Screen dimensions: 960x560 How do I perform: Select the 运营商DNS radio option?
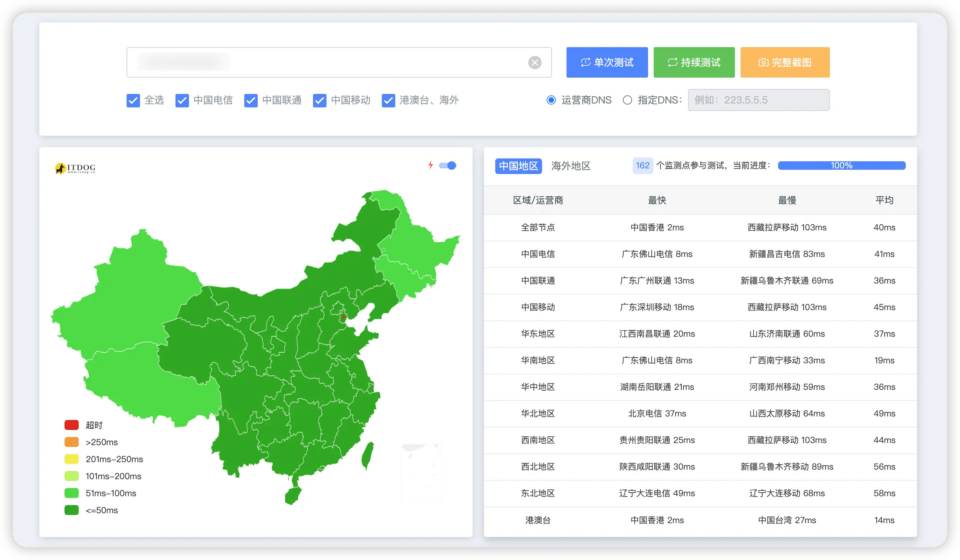click(551, 100)
